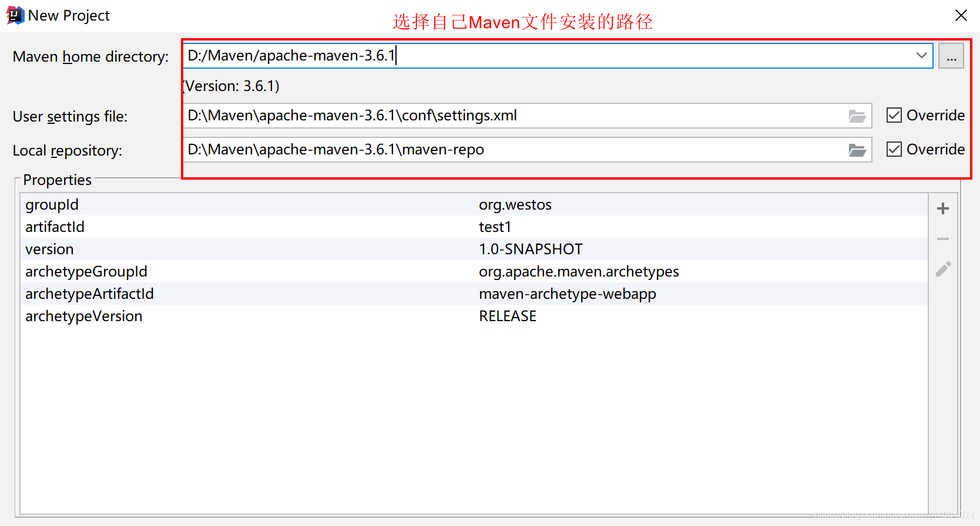Image resolution: width=980 pixels, height=526 pixels.
Task: Remove selected property with minus icon
Action: [x=943, y=239]
